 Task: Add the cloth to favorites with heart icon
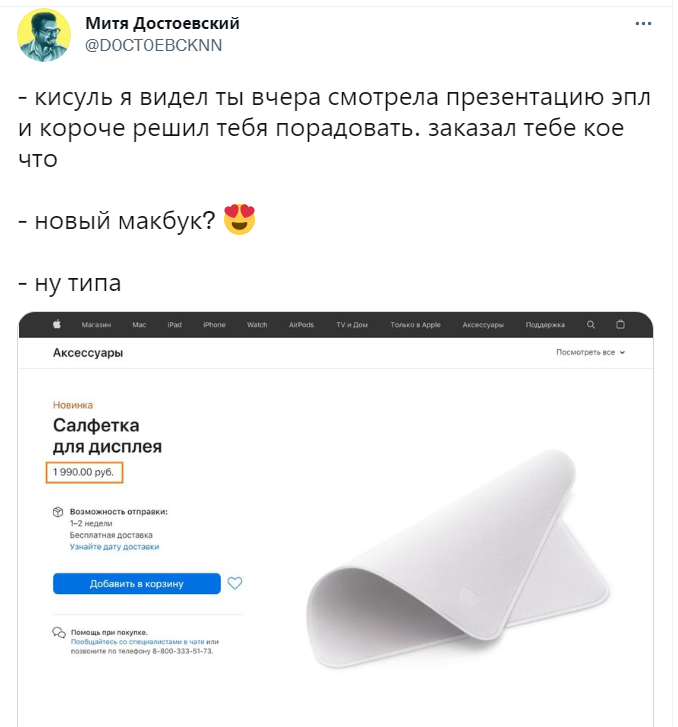(235, 583)
